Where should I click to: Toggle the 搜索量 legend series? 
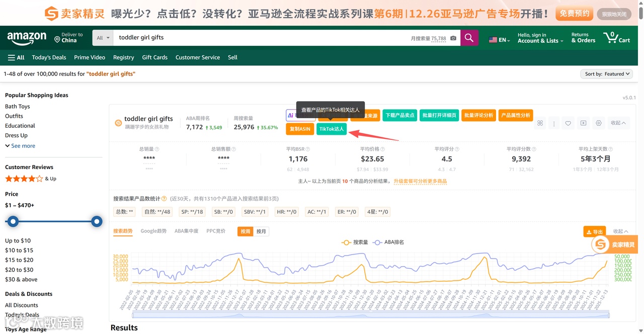click(x=354, y=242)
